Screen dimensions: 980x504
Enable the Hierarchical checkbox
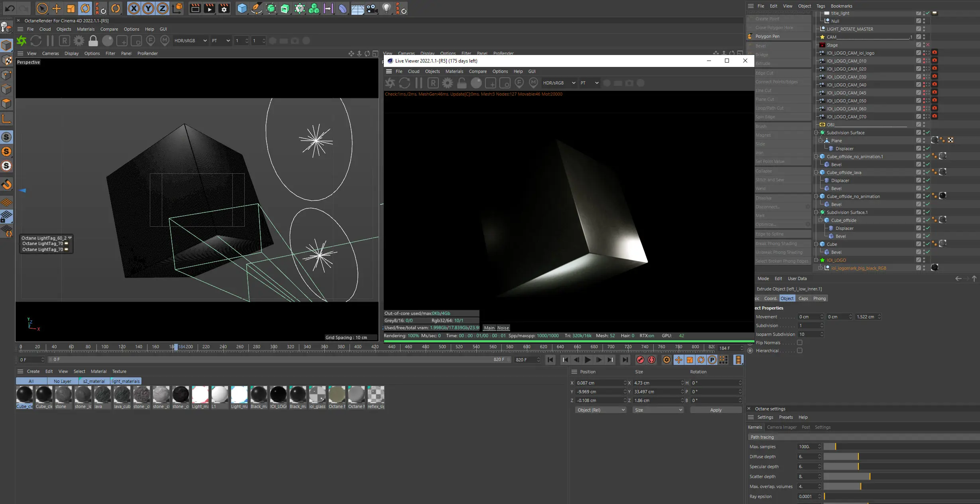click(799, 351)
